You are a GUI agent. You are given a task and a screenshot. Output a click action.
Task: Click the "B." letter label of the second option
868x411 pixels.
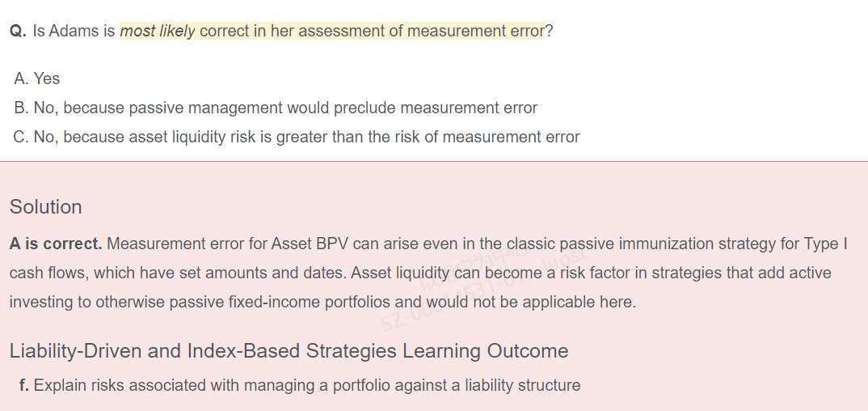21,108
